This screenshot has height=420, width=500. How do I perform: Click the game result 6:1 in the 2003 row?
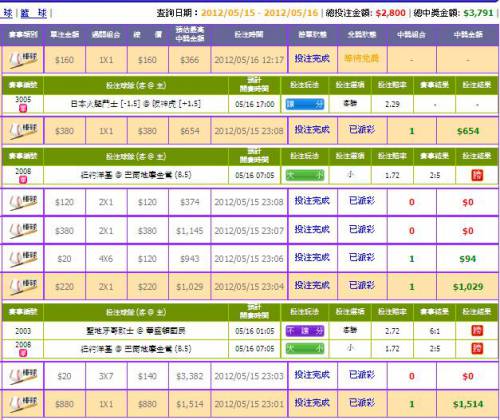(435, 331)
